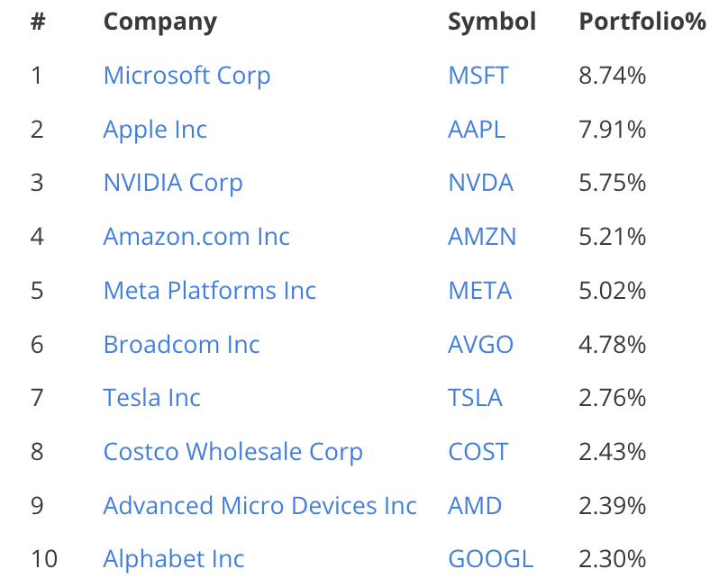Open the Amazon.com Inc link
This screenshot has width=728, height=587.
[196, 237]
